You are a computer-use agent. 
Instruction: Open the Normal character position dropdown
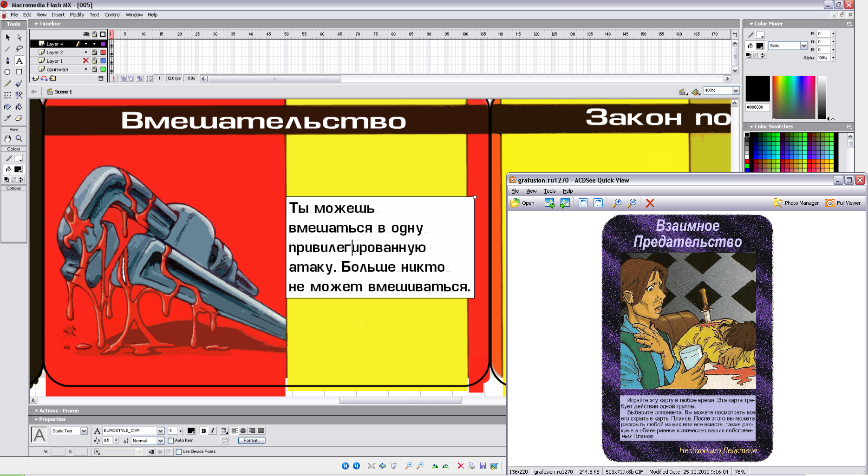point(160,441)
